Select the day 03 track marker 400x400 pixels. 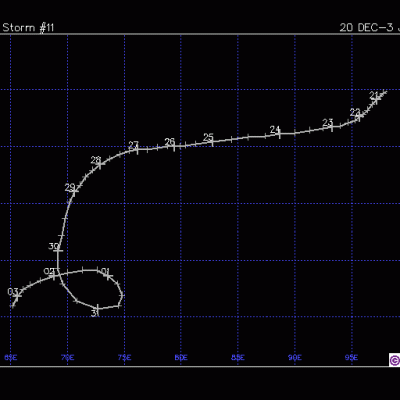17,295
